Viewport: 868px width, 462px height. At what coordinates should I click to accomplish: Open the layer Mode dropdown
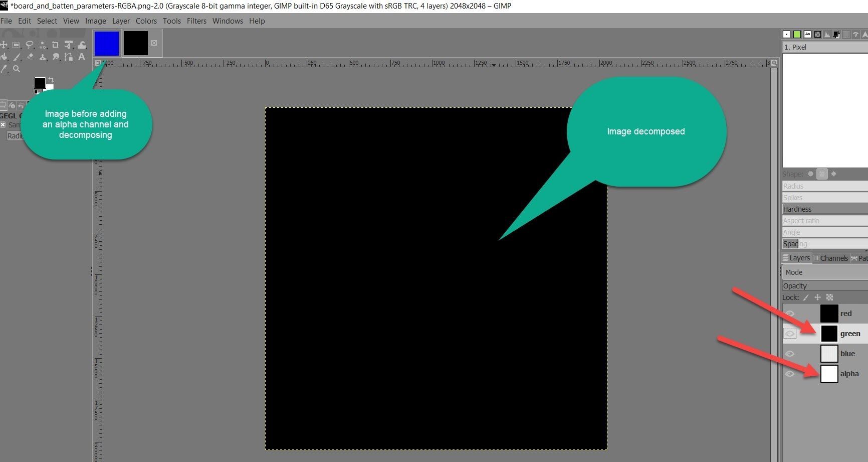(x=824, y=272)
